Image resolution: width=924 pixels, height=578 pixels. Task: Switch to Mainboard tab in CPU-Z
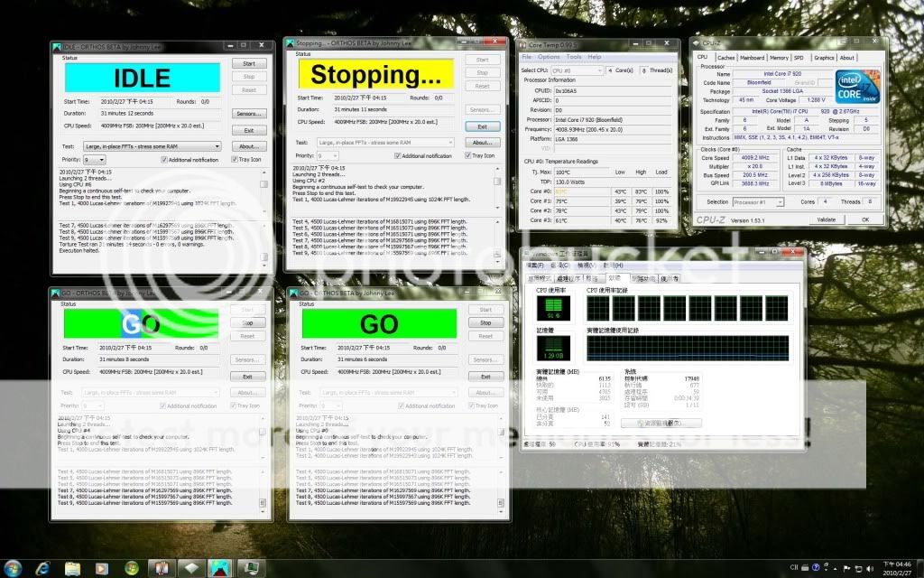pyautogui.click(x=752, y=58)
